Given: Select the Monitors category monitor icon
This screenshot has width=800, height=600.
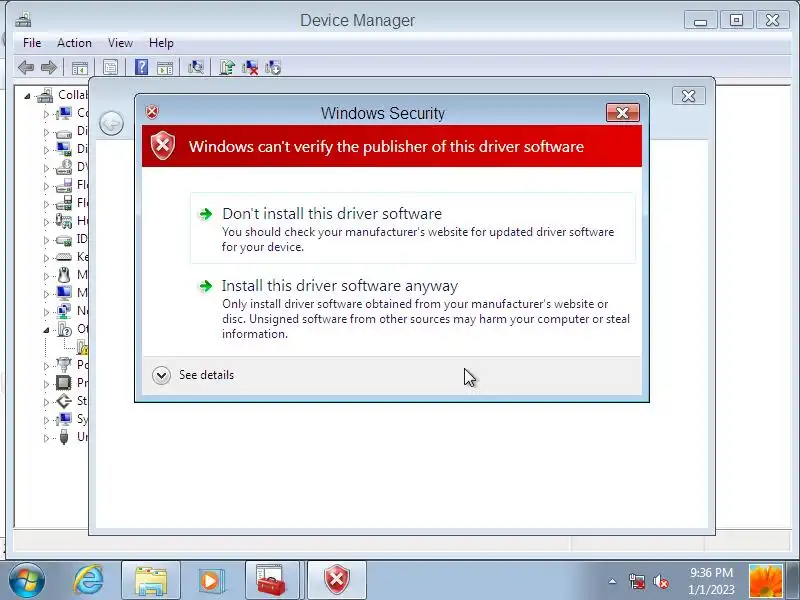Looking at the screenshot, I should tap(64, 293).
